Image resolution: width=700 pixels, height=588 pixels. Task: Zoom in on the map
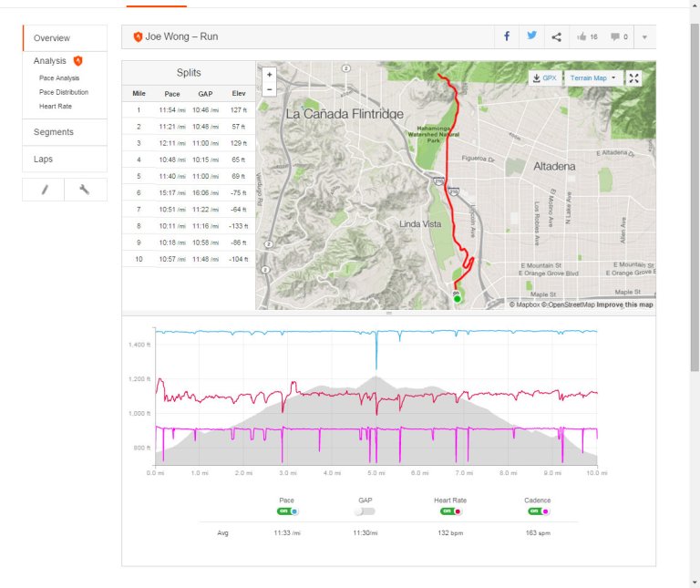coord(269,75)
